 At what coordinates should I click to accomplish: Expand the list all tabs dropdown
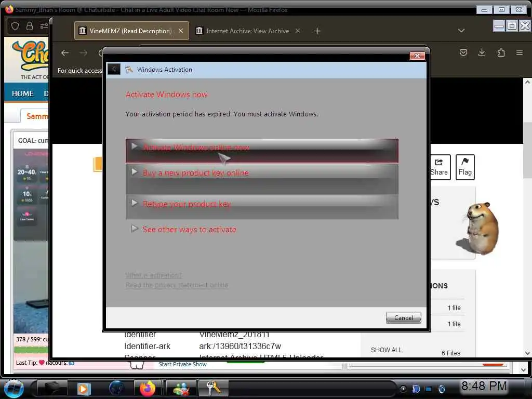pyautogui.click(x=461, y=31)
